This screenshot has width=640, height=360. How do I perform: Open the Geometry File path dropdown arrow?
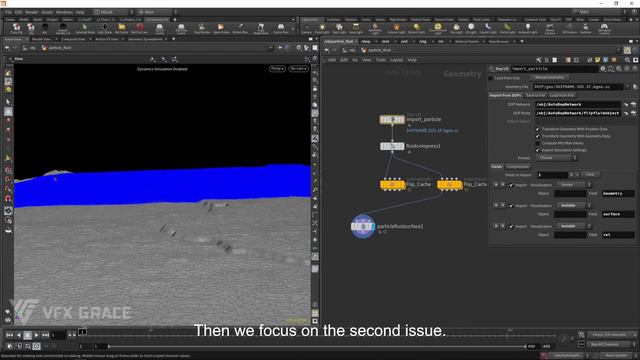click(627, 87)
